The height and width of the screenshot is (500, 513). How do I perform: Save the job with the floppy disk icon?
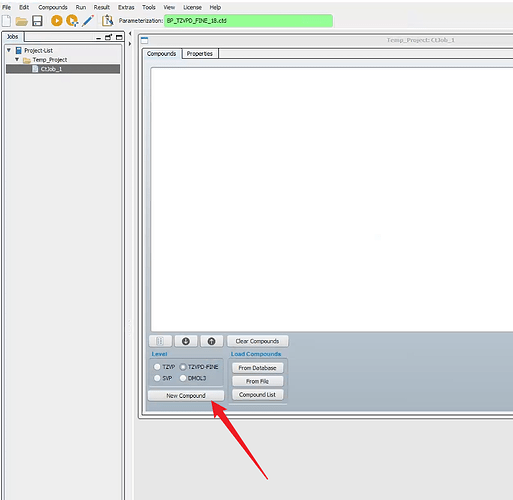click(37, 21)
